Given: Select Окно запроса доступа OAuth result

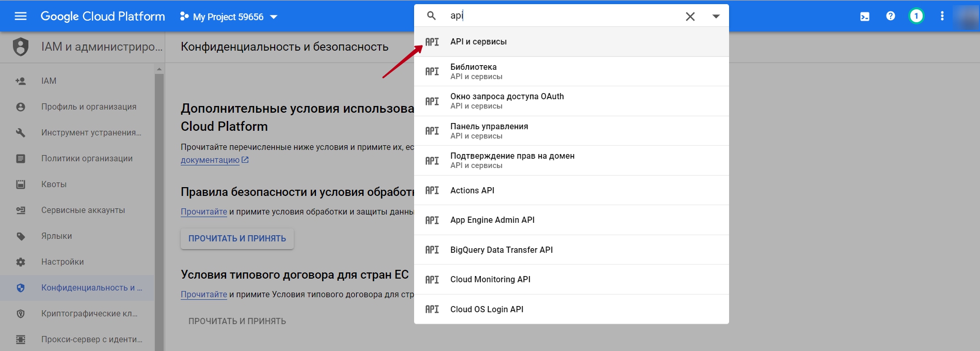Looking at the screenshot, I should (572, 101).
